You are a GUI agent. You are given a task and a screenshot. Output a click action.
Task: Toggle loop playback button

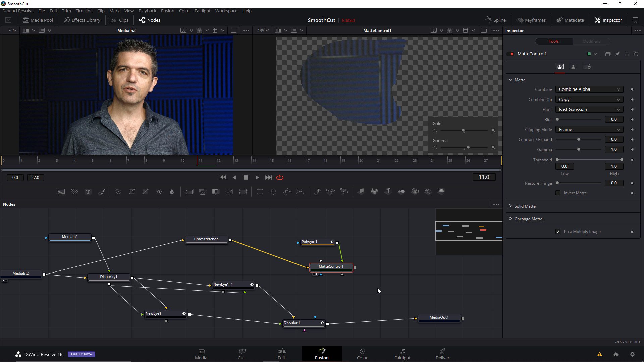click(x=280, y=177)
